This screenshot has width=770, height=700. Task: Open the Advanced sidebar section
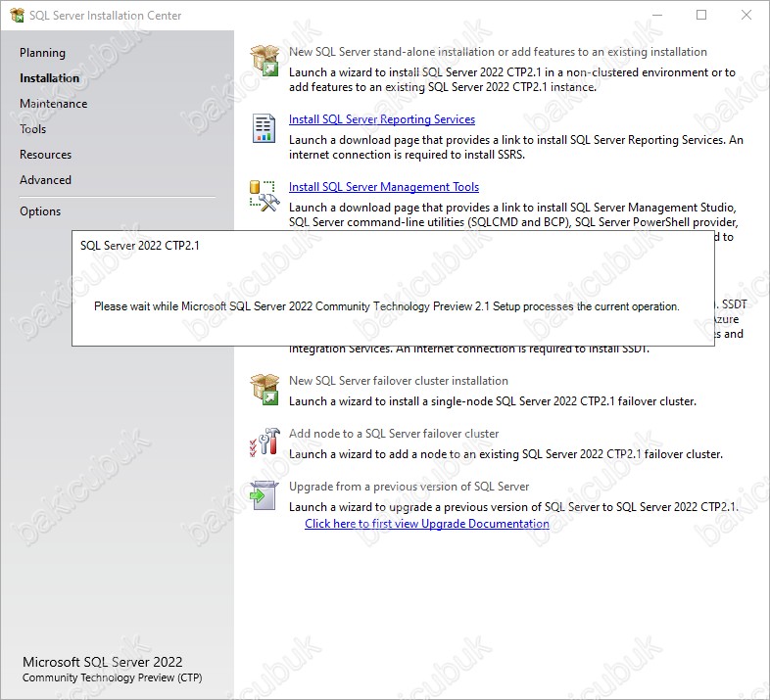click(x=46, y=180)
